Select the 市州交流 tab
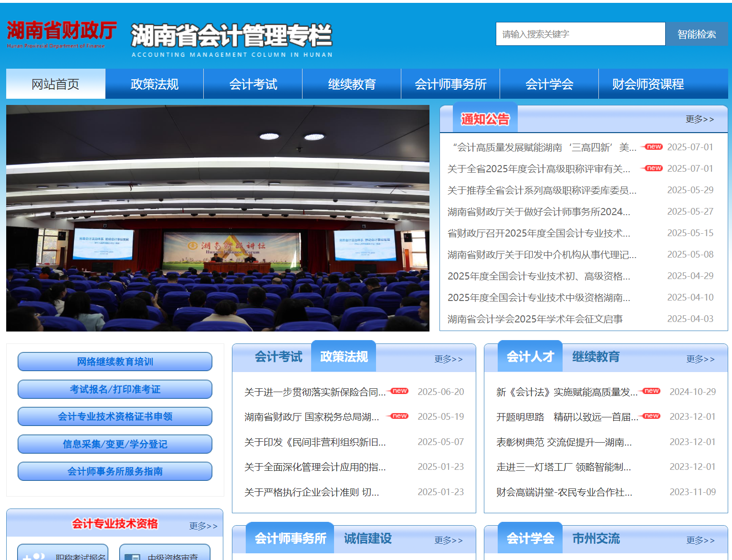The height and width of the screenshot is (560, 732). click(x=596, y=539)
